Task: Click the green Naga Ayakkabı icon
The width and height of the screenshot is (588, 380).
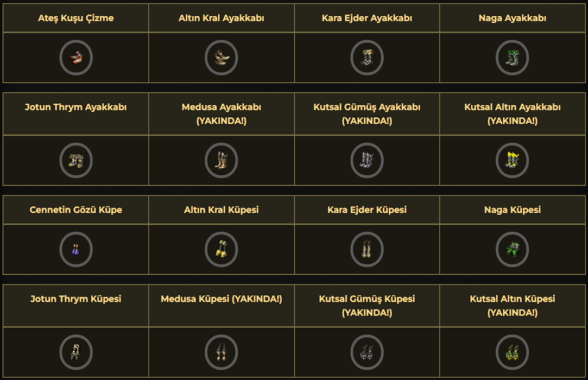Action: pos(513,58)
